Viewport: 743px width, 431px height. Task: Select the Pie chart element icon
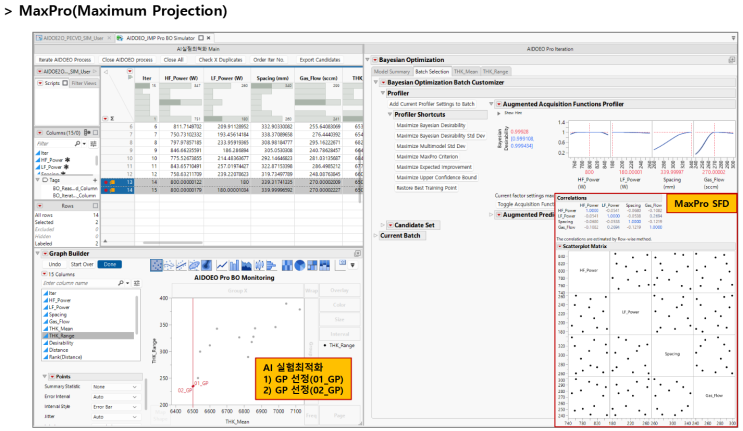click(x=299, y=265)
